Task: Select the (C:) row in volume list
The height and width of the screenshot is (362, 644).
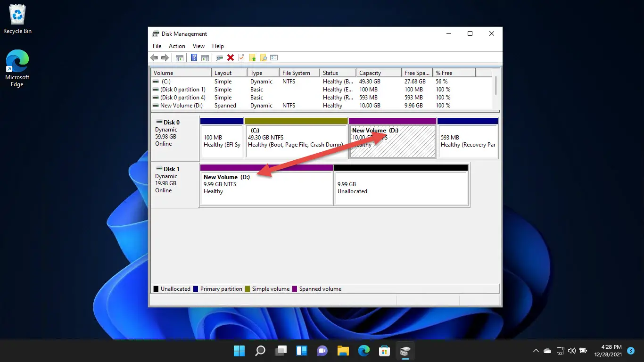Action: (322, 82)
